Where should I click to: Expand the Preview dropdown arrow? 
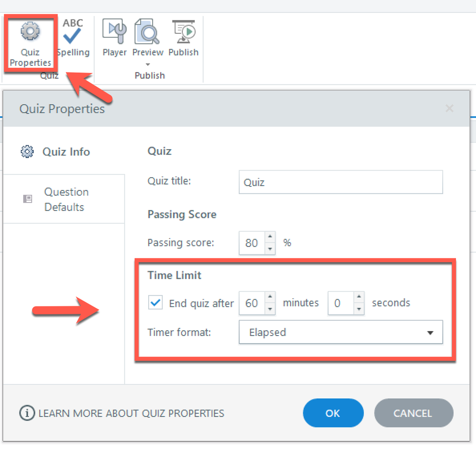click(x=148, y=64)
